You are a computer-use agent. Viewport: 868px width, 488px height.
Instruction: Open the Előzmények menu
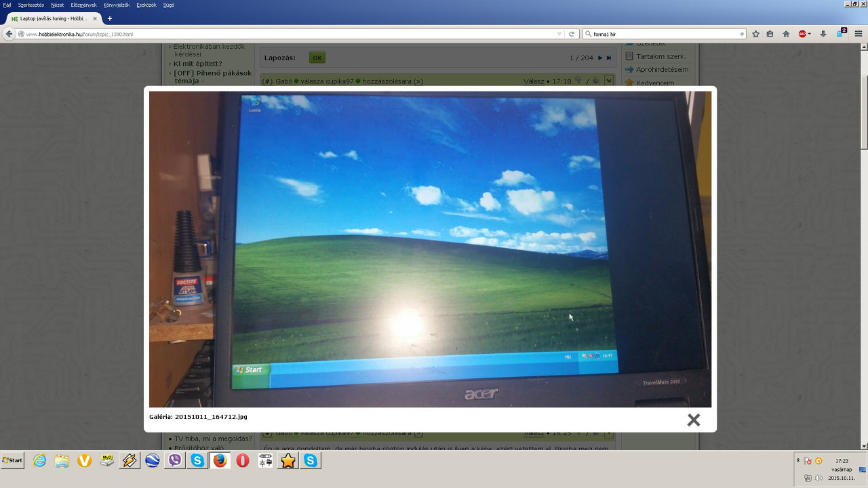coord(84,5)
